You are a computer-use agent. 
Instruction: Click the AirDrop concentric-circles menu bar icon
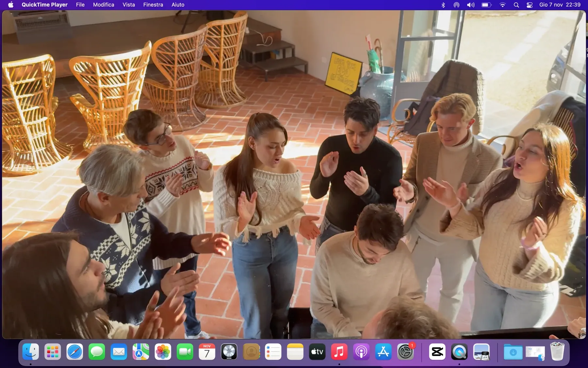pyautogui.click(x=456, y=5)
